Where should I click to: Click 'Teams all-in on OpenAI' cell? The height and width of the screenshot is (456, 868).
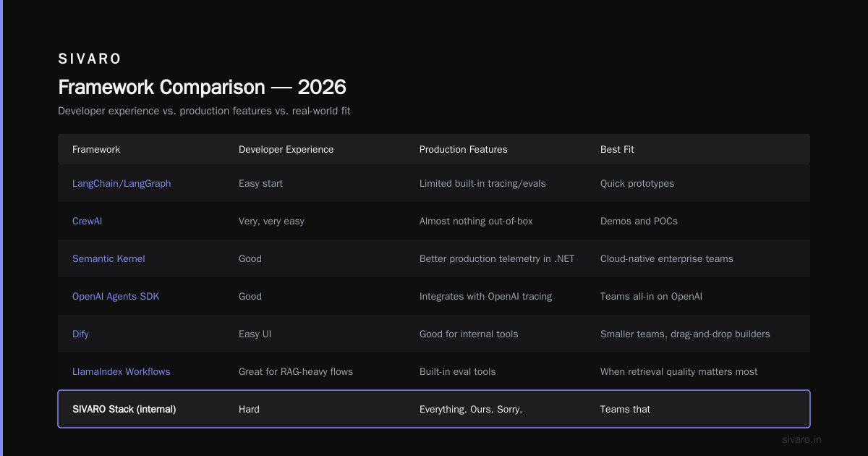coord(651,296)
